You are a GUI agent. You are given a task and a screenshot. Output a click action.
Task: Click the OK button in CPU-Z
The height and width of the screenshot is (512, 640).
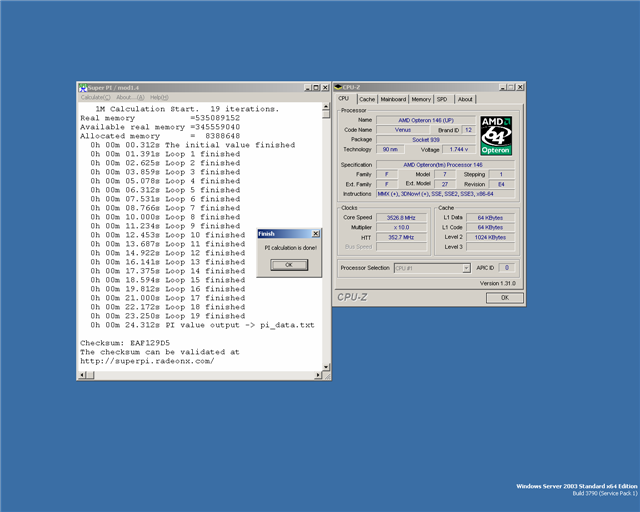504,298
